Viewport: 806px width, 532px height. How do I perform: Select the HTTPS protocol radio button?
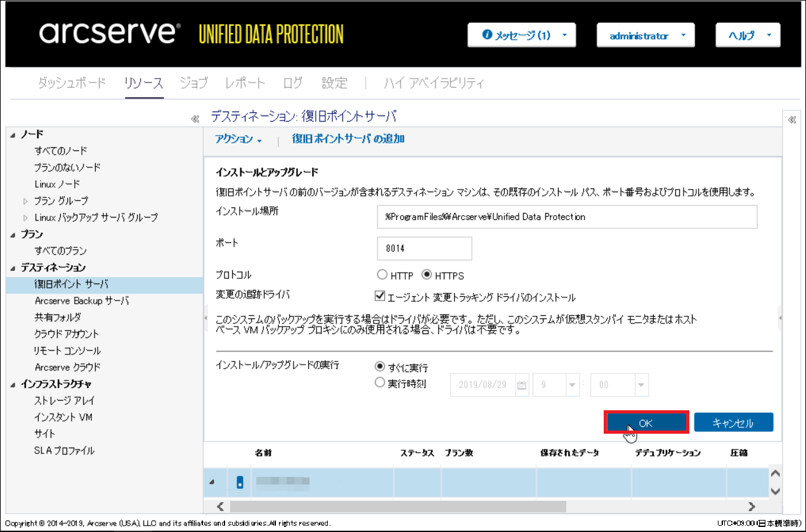point(427,275)
